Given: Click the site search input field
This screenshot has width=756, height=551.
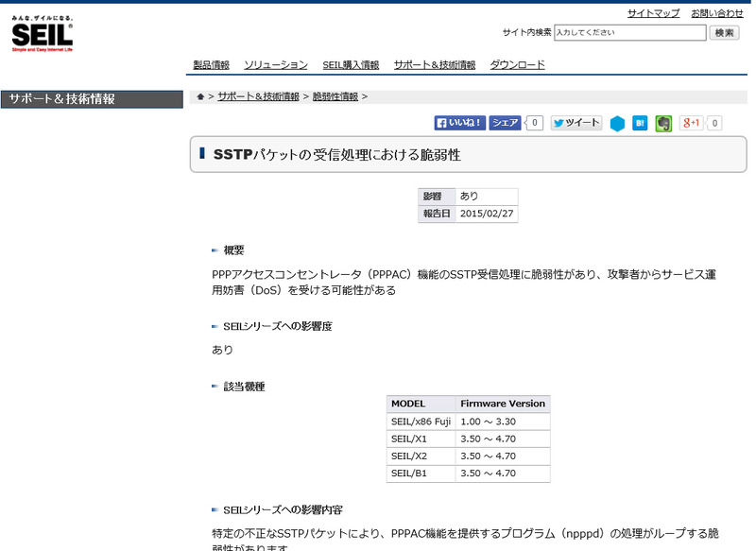Looking at the screenshot, I should (x=629, y=33).
